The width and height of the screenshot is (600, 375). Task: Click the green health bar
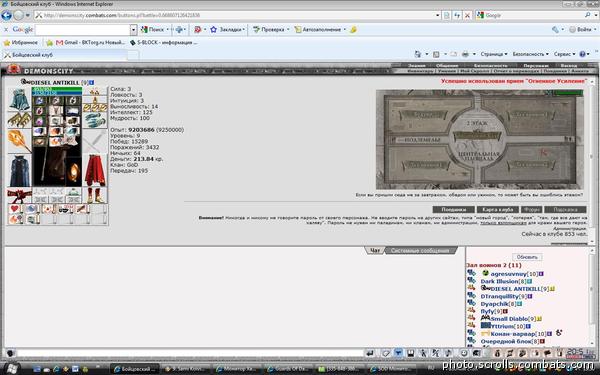[57, 89]
